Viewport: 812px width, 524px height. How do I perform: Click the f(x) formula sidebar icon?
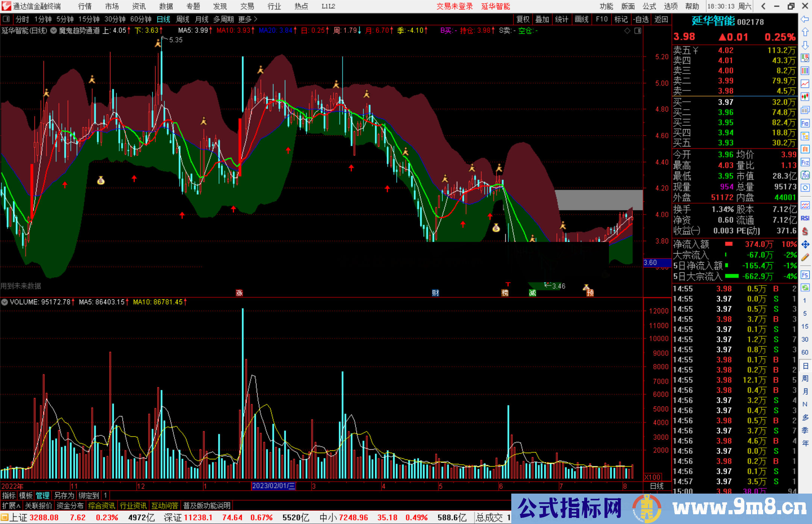(805, 175)
